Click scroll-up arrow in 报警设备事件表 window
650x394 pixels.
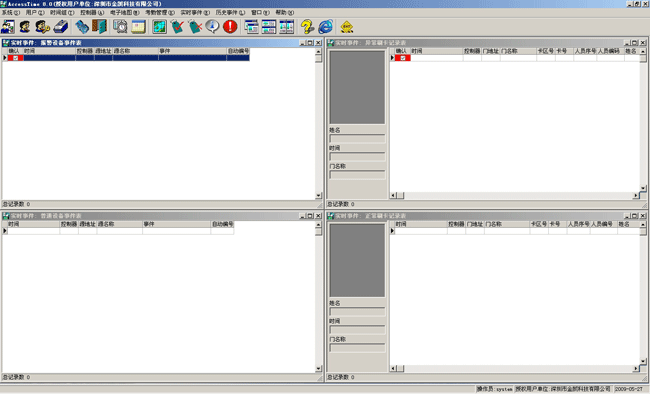click(x=318, y=51)
